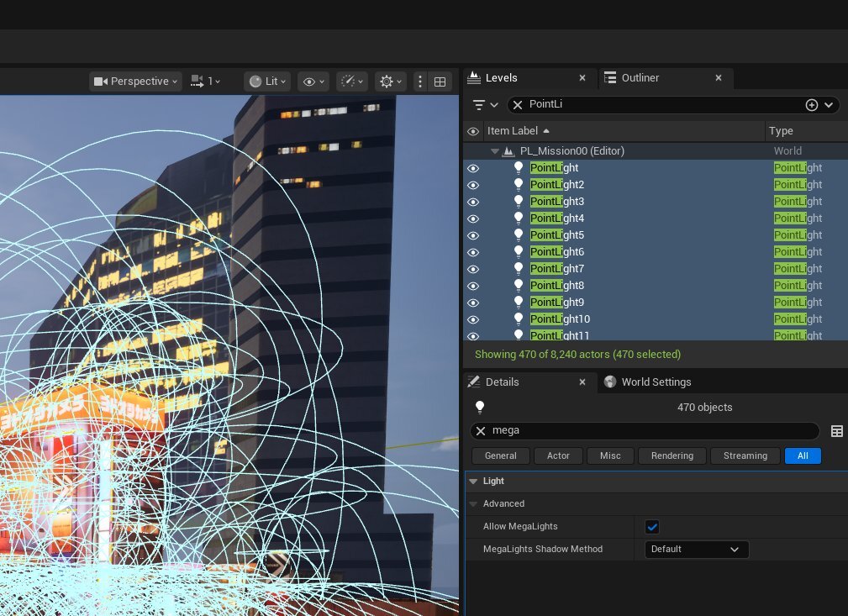Click the Show flags eye icon in viewport toolbar
Viewport: 848px width, 616px height.
(313, 82)
